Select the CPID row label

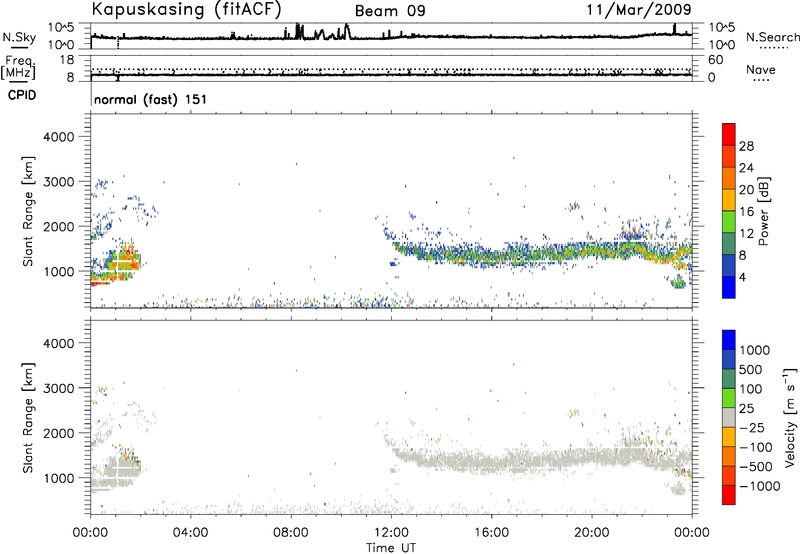pos(22,95)
